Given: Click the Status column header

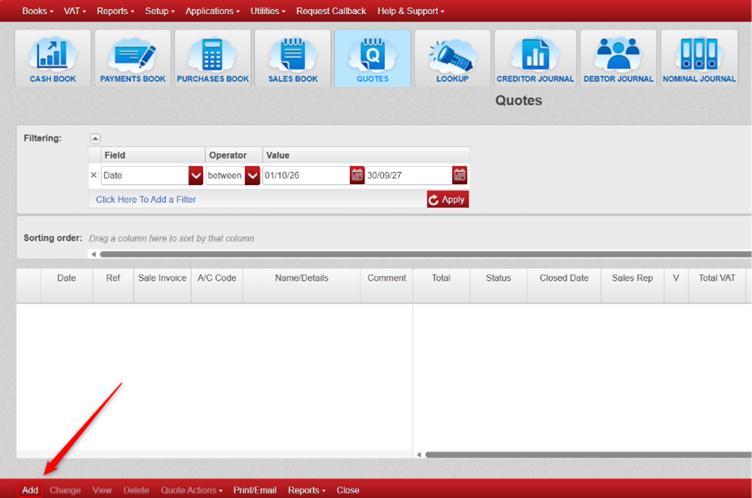Looking at the screenshot, I should tap(498, 285).
